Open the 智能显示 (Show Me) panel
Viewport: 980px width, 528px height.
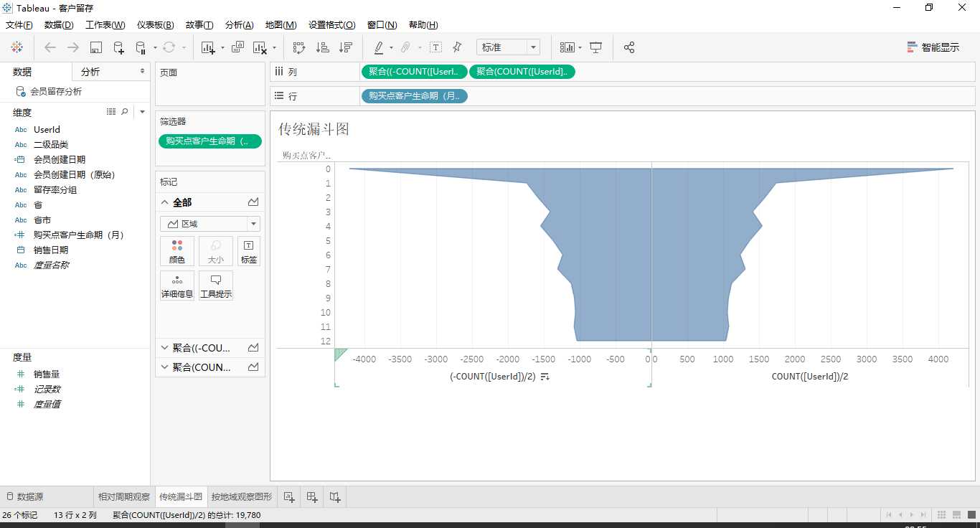tap(933, 47)
